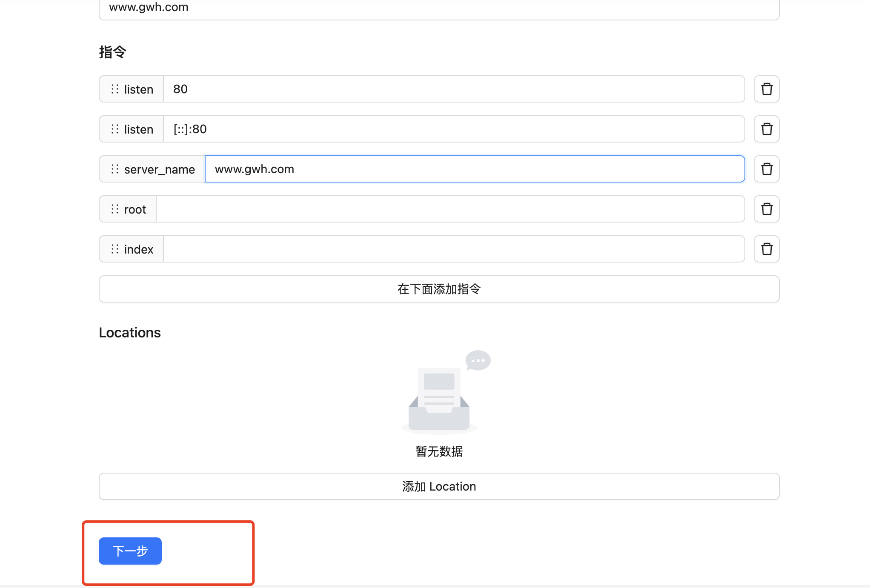Remove the server_name directive with trash icon
Viewport: 870px width, 588px height.
click(x=767, y=169)
